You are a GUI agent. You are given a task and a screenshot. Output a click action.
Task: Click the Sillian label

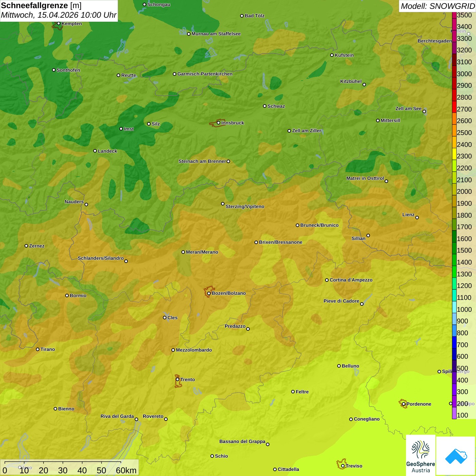pos(358,238)
